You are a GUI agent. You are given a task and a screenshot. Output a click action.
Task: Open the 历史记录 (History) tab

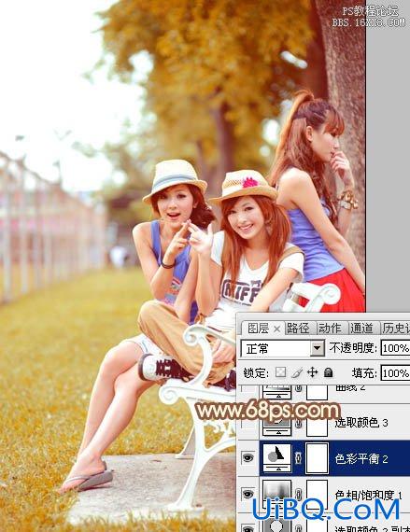pos(395,329)
